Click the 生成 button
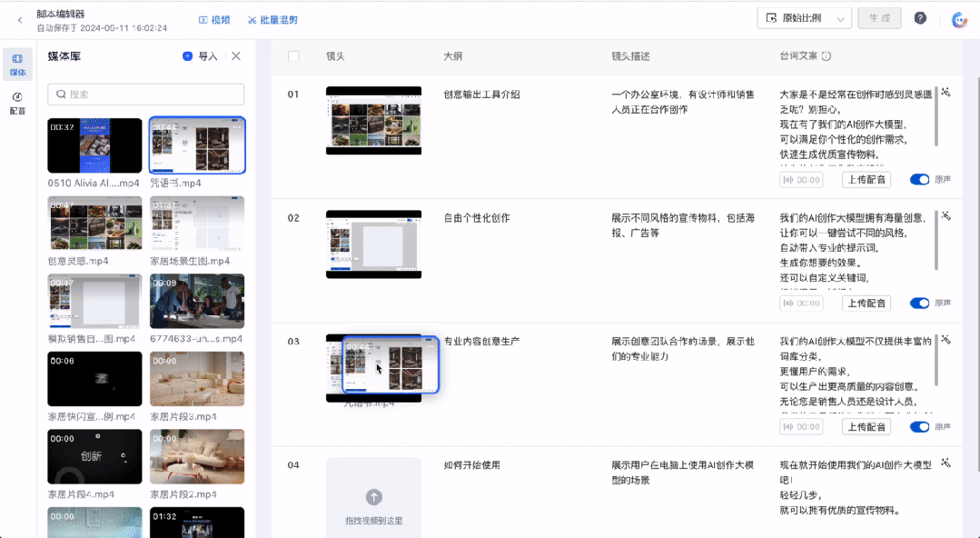980x538 pixels. point(879,18)
